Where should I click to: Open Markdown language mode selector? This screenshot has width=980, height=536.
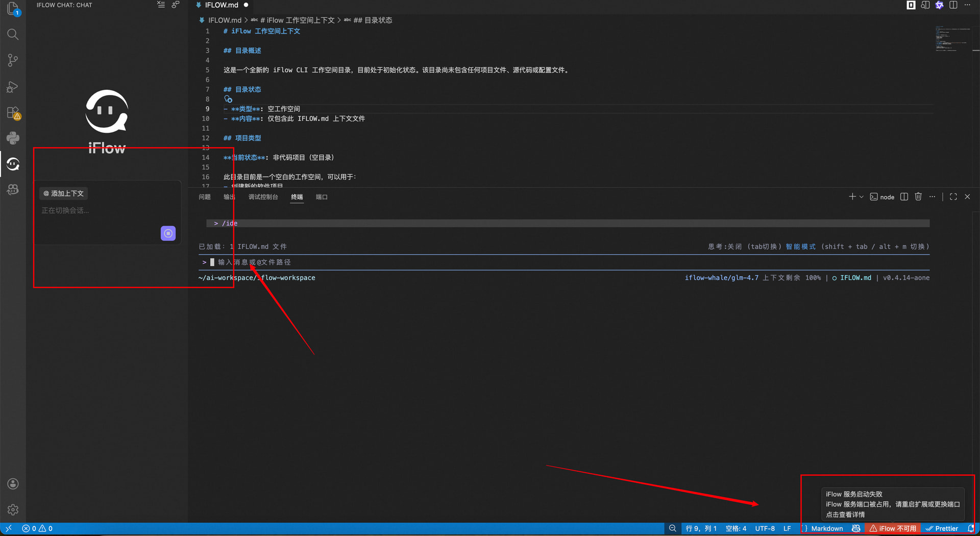827,528
